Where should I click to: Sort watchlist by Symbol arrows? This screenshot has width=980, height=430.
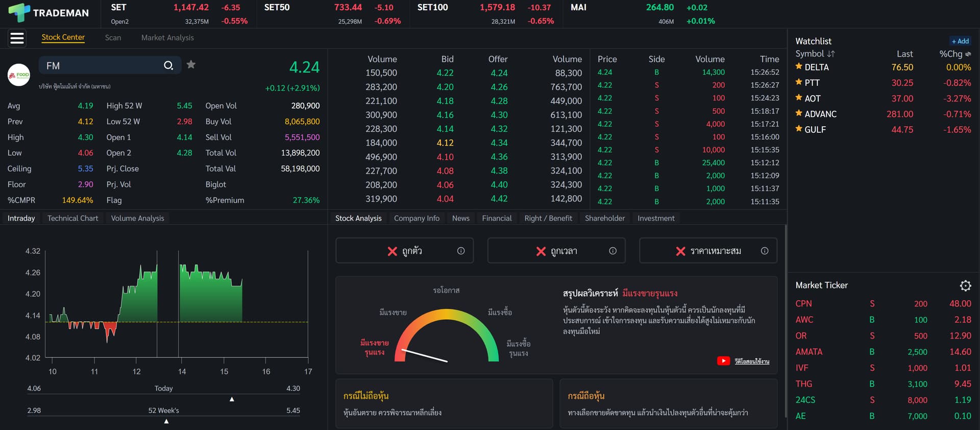(x=831, y=54)
